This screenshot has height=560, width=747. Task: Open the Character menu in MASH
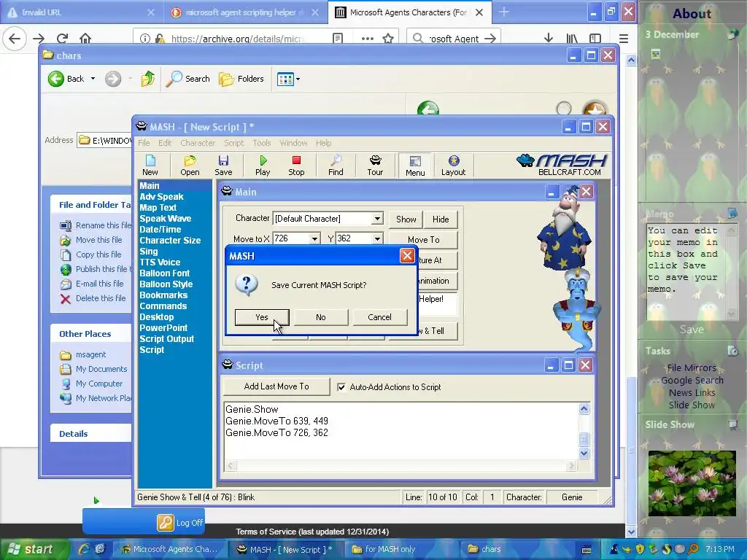[x=198, y=143]
